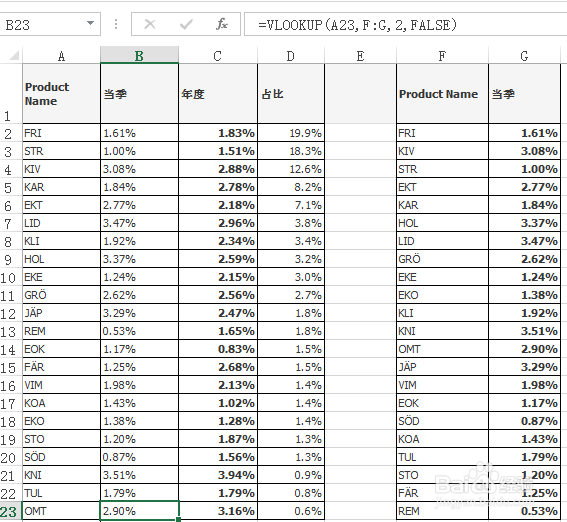This screenshot has width=567, height=522.
Task: Click cell G14 showing 2.90%
Action: (524, 349)
